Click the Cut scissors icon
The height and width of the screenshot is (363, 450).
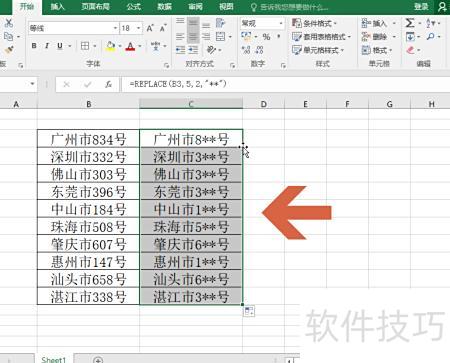click(9, 23)
